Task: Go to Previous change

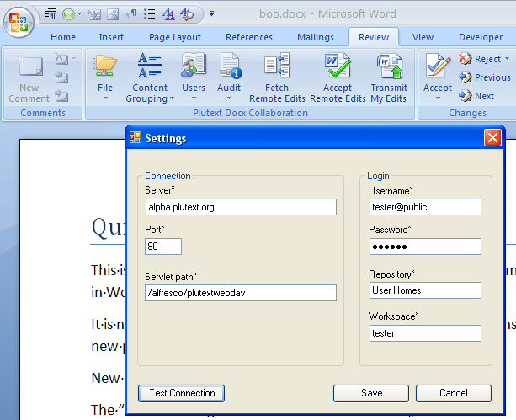Action: (x=485, y=77)
